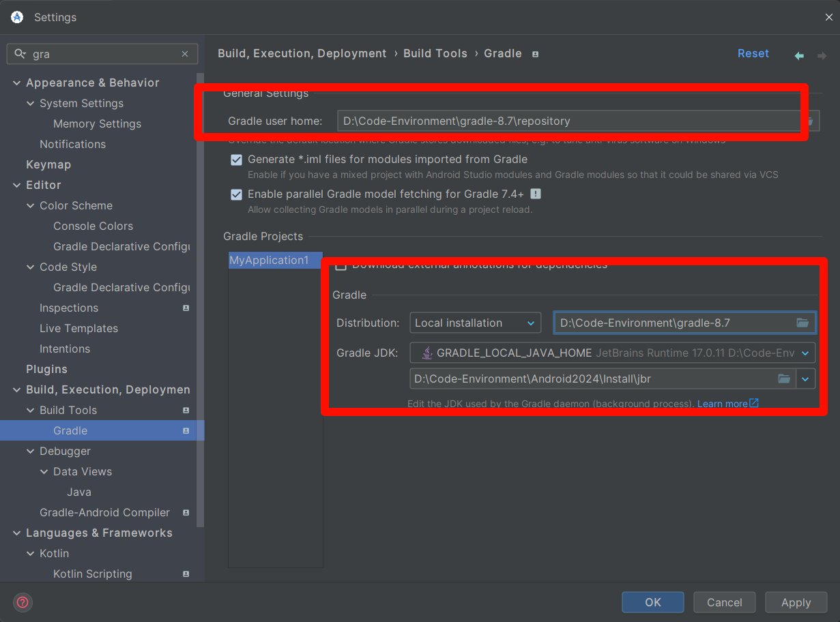Select MyApplication1 in Gradle Projects list
The image size is (840, 622).
[x=269, y=260]
